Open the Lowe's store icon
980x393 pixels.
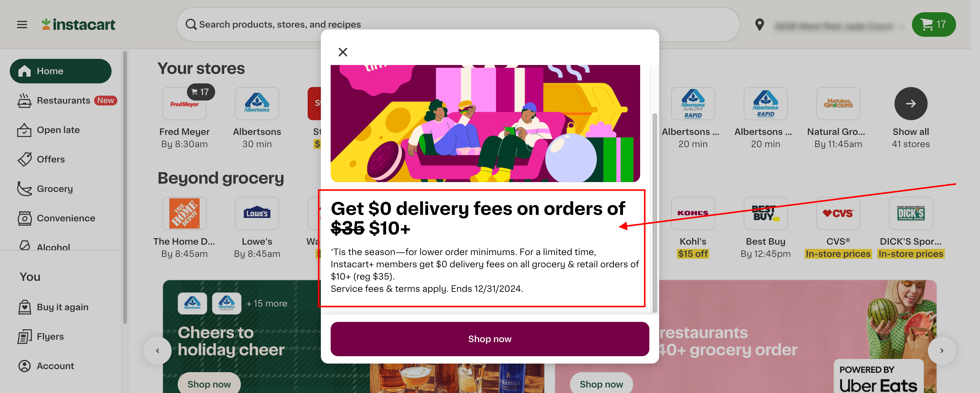[x=257, y=213]
